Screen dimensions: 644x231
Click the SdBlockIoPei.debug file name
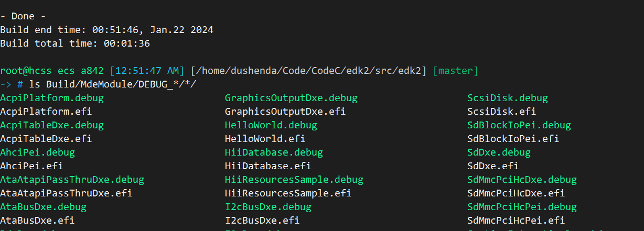pos(519,125)
